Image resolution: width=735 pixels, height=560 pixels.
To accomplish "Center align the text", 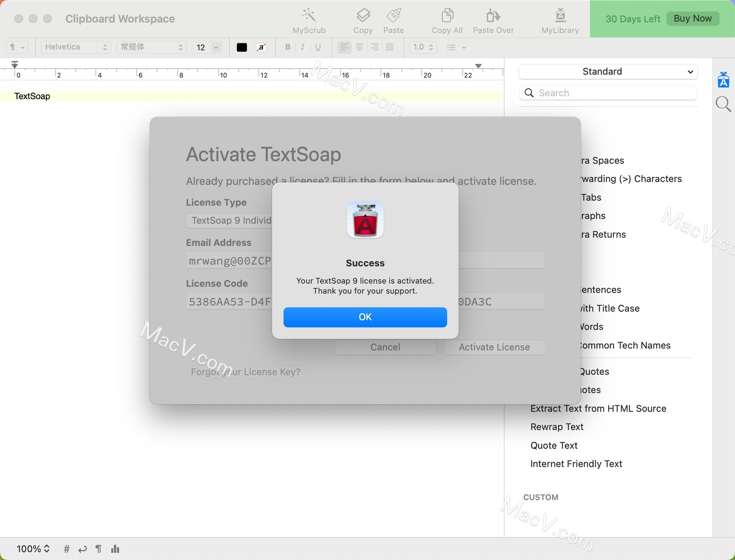I will tap(359, 47).
